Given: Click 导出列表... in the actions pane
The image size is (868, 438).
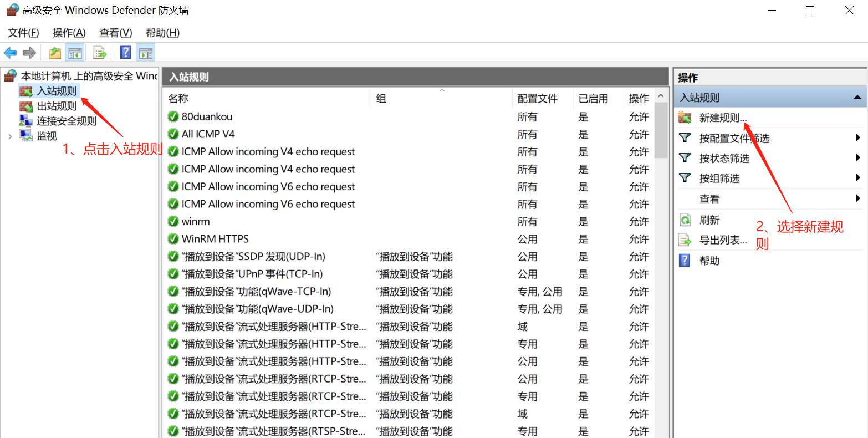Looking at the screenshot, I should (723, 240).
